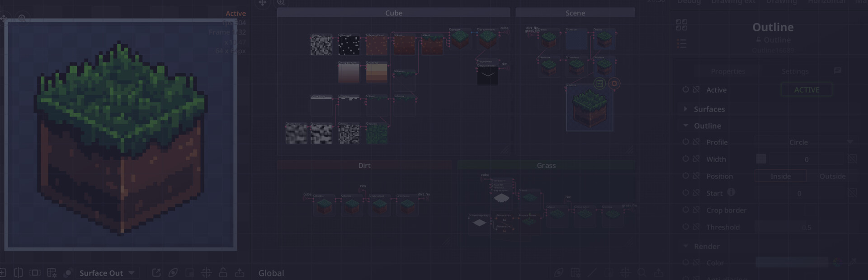Click the grid view icon beside the Outline title

[681, 25]
